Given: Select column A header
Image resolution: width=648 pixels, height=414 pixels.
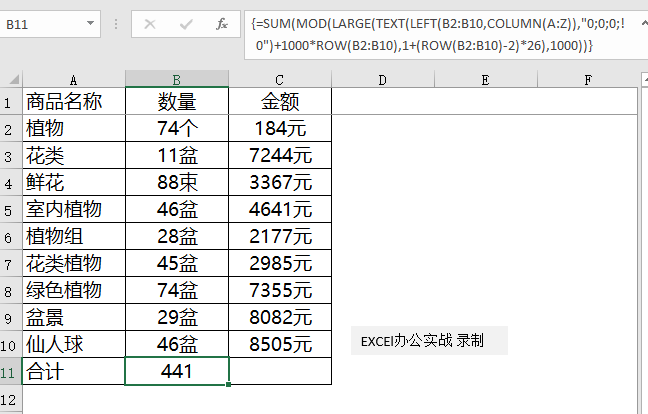Looking at the screenshot, I should pos(74,79).
